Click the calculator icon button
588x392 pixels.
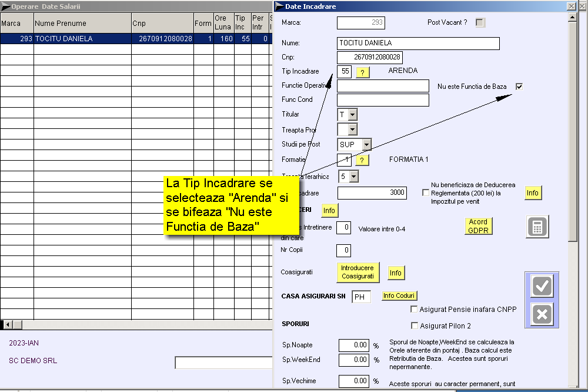[x=537, y=227]
